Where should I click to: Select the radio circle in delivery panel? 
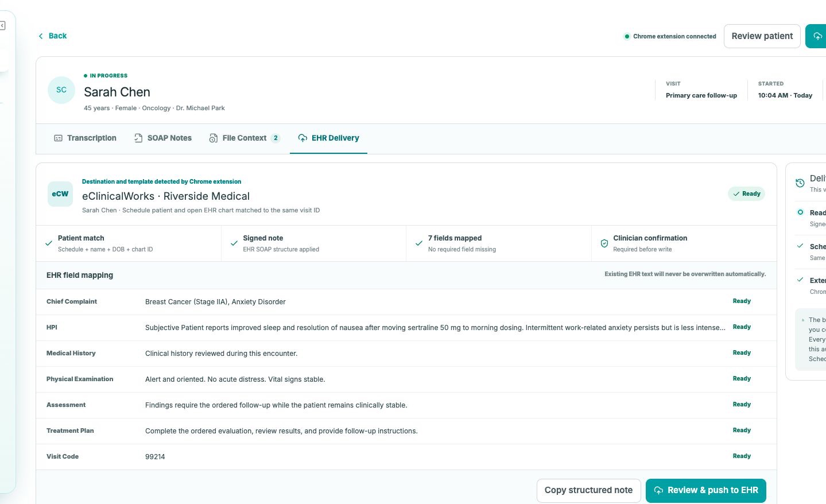tap(800, 212)
